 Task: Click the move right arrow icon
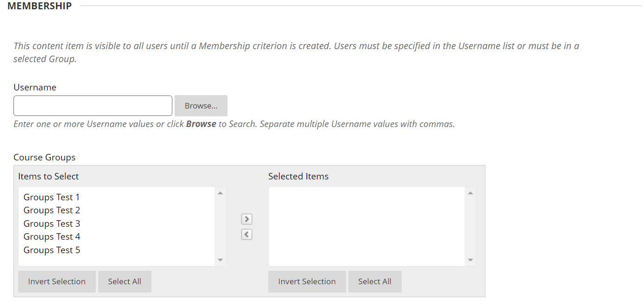pos(247,219)
